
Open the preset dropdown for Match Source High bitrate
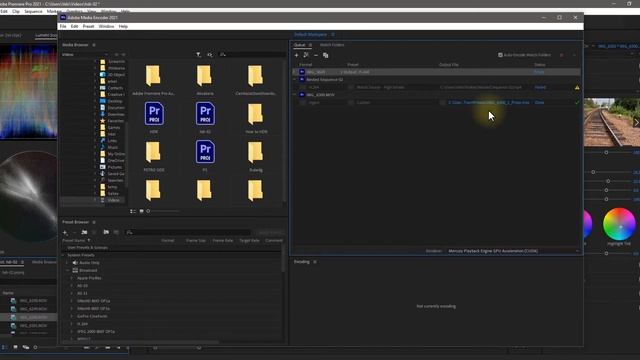pyautogui.click(x=351, y=87)
